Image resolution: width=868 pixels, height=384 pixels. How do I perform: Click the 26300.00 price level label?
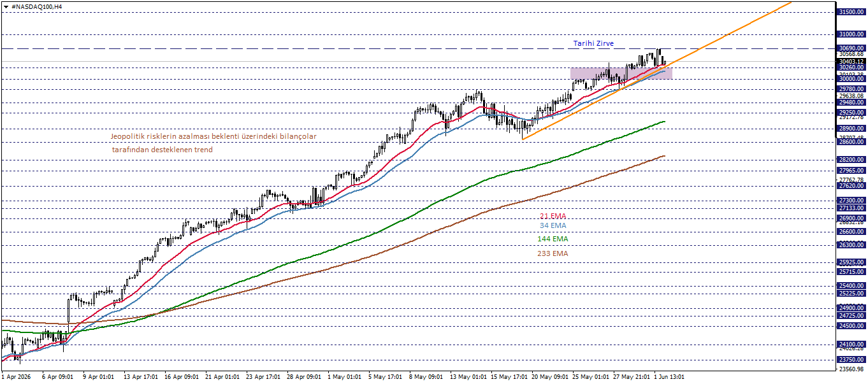pyautogui.click(x=851, y=245)
